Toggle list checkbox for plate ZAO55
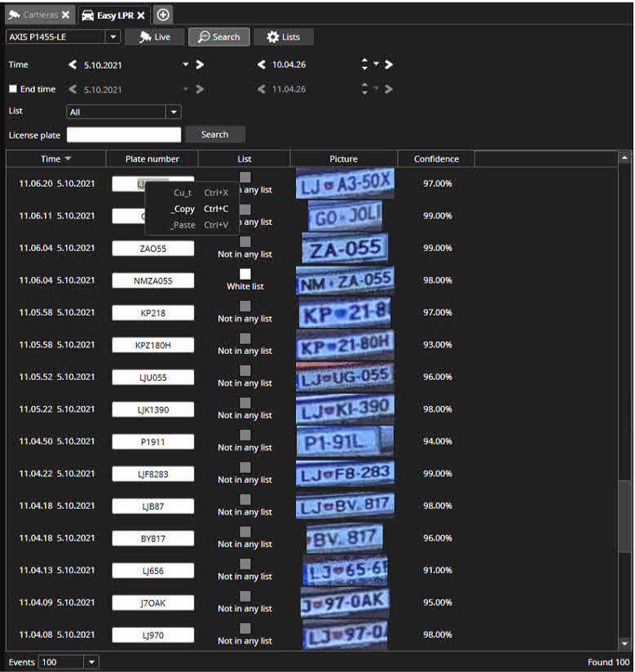The image size is (635, 672). (245, 241)
